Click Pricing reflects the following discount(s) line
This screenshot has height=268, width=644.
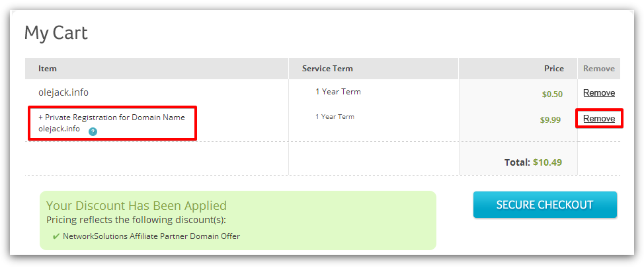click(x=136, y=220)
